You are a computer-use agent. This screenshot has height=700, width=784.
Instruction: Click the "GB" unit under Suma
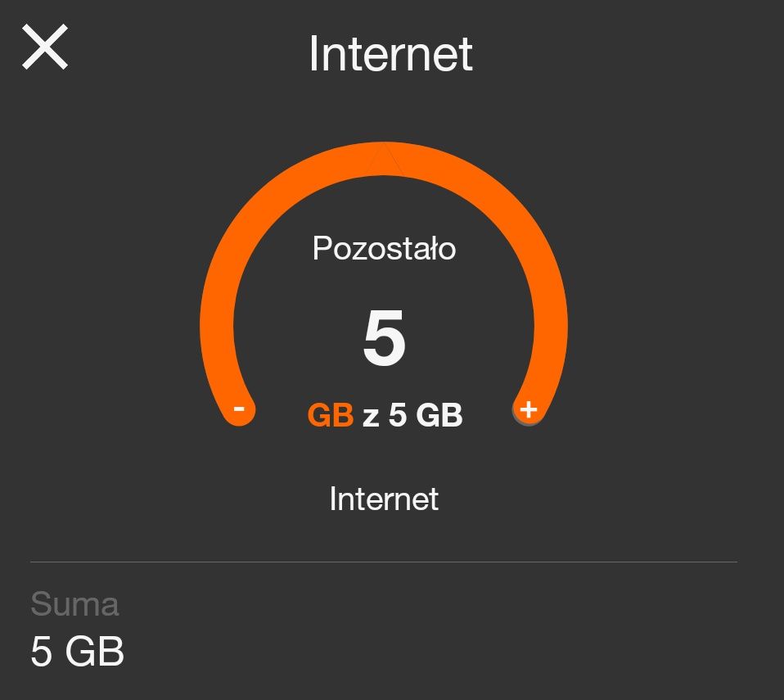[94, 652]
